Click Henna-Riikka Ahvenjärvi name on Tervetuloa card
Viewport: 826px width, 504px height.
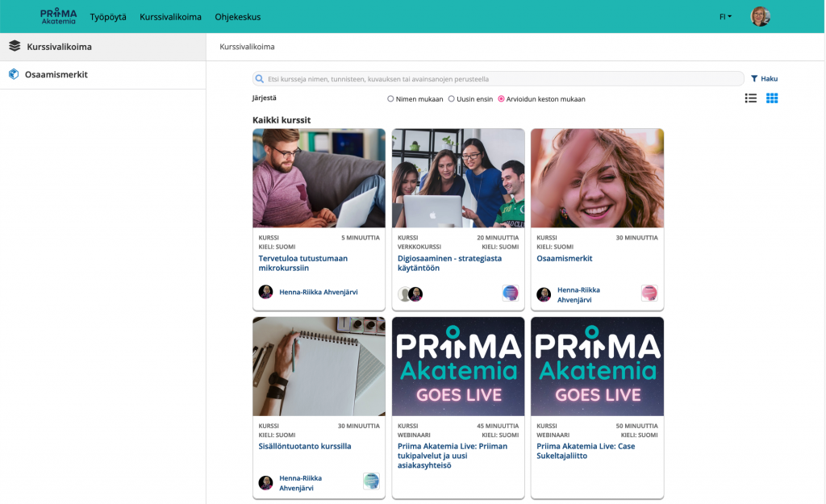pos(318,292)
